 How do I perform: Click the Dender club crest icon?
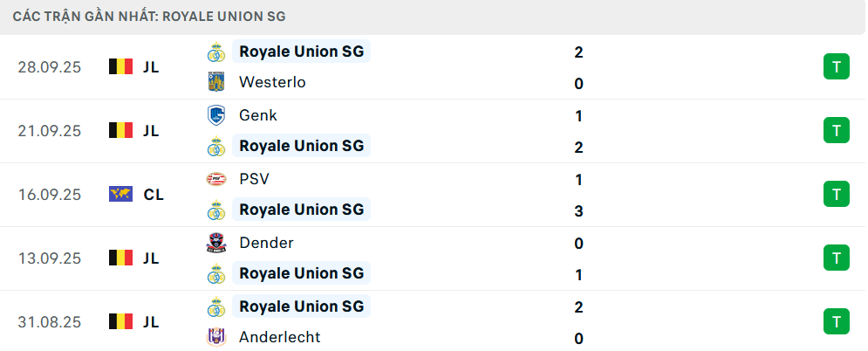[215, 243]
